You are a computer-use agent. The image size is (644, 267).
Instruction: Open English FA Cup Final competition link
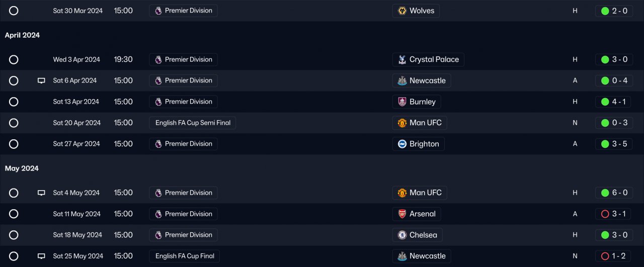tap(185, 256)
